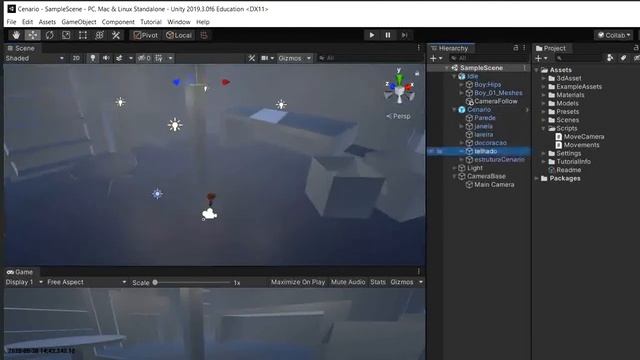Open the 3dAsset folder

pyautogui.click(x=569, y=78)
